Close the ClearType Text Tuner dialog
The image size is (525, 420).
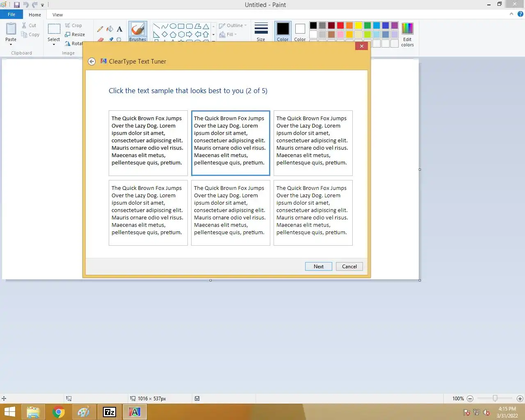(361, 46)
